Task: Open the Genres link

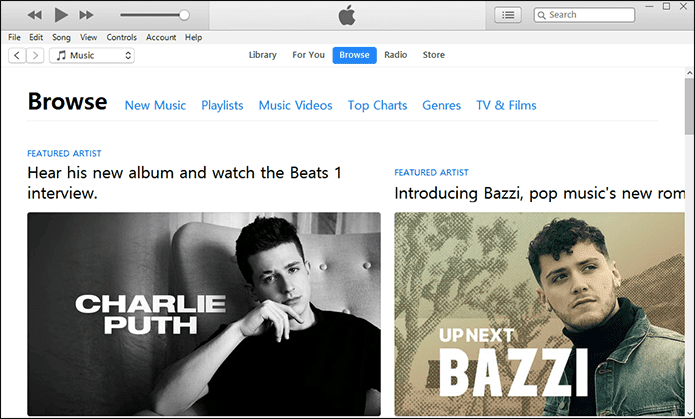Action: (x=441, y=106)
